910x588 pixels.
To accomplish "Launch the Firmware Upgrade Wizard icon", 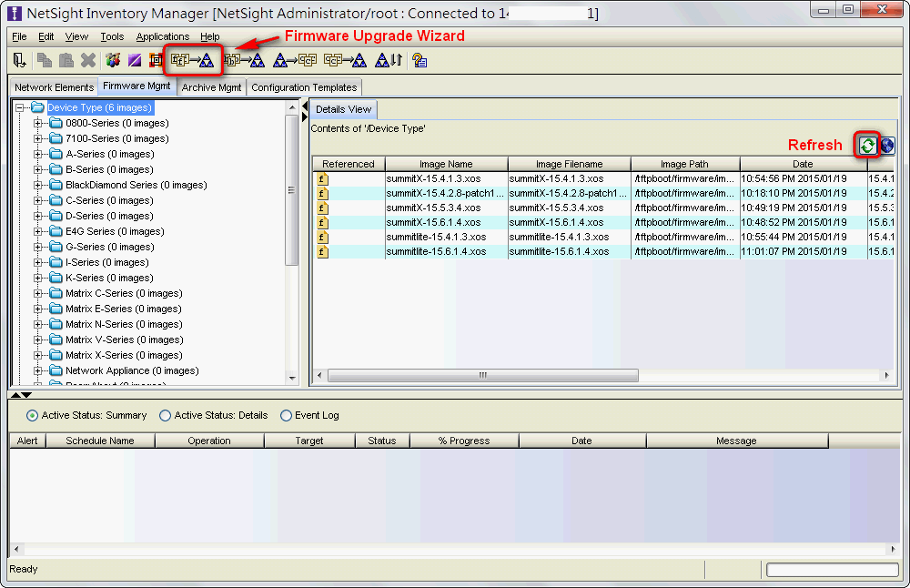I will [x=193, y=60].
